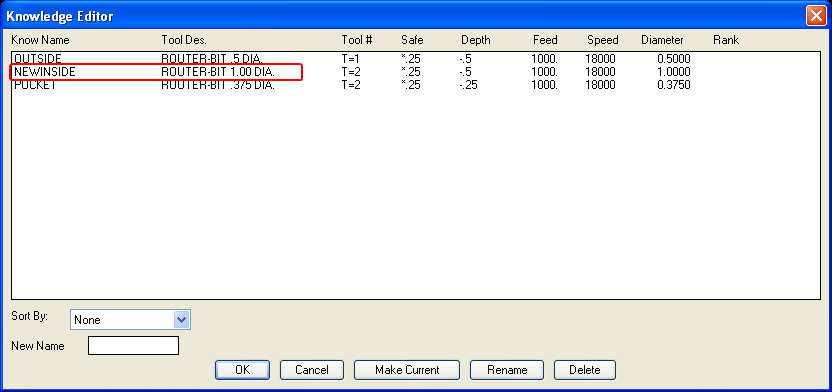Click the Speed column header
This screenshot has height=392, width=832.
[603, 40]
